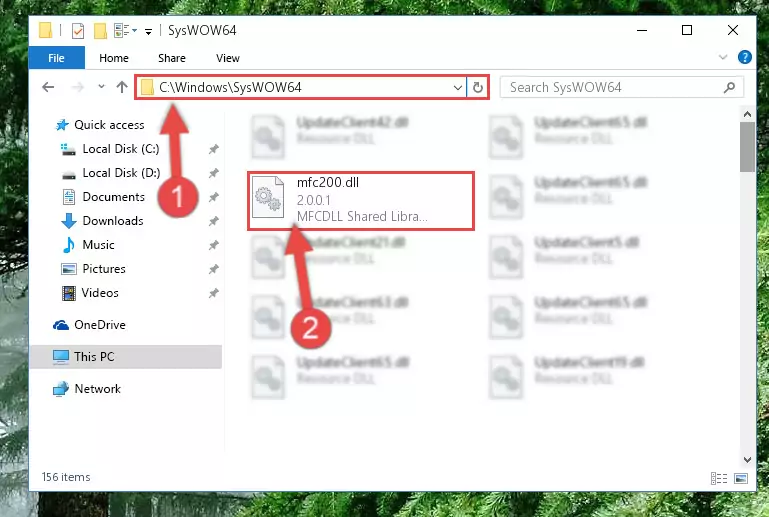Click the Search SysWOW64 box

click(x=621, y=87)
